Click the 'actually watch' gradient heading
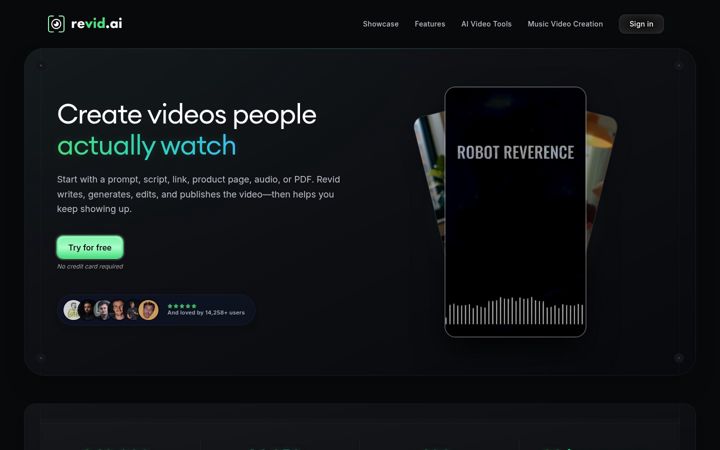Screen dimensions: 720x450 pos(146,146)
